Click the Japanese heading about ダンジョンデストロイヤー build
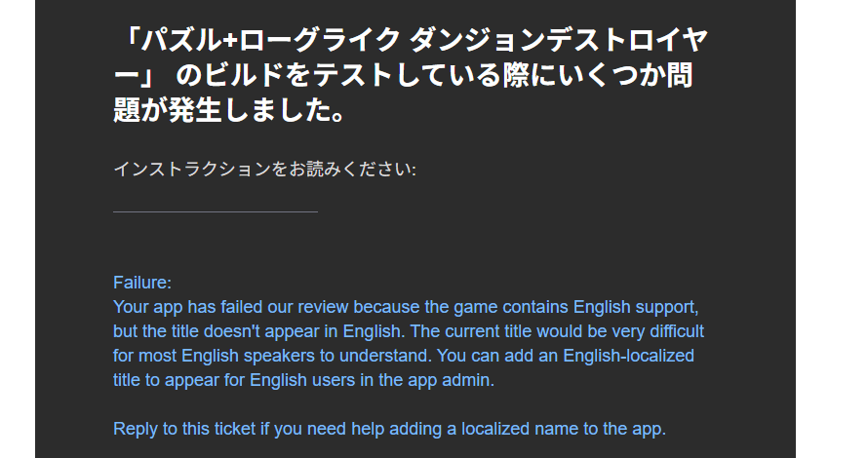Screen dimensions: 868x458 point(411,75)
